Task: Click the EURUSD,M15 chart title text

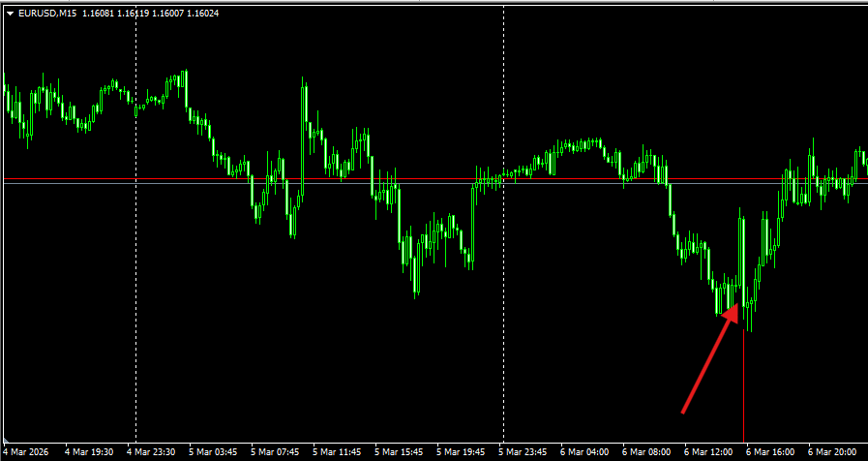Action: click(x=47, y=14)
